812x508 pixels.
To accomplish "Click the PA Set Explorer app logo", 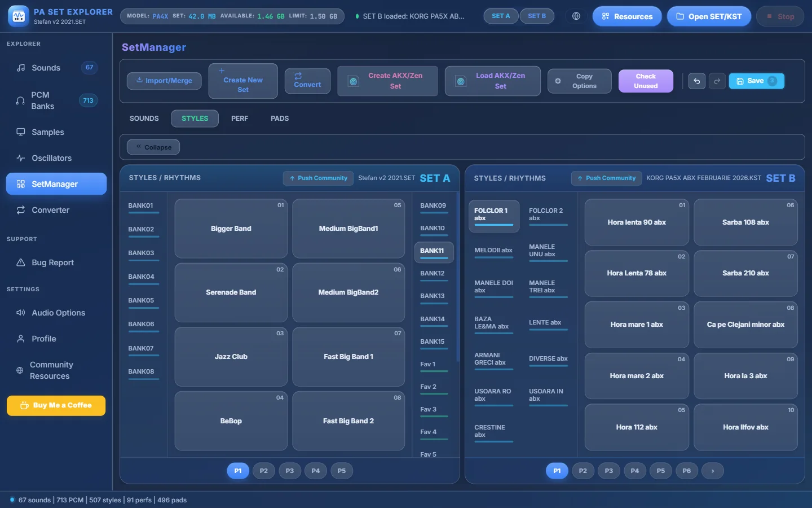I will [19, 16].
